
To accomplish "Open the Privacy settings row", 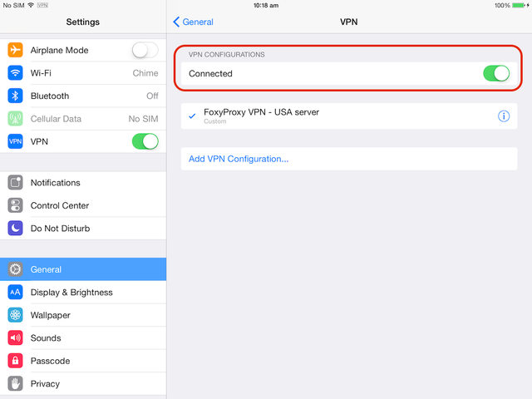I will (x=83, y=384).
